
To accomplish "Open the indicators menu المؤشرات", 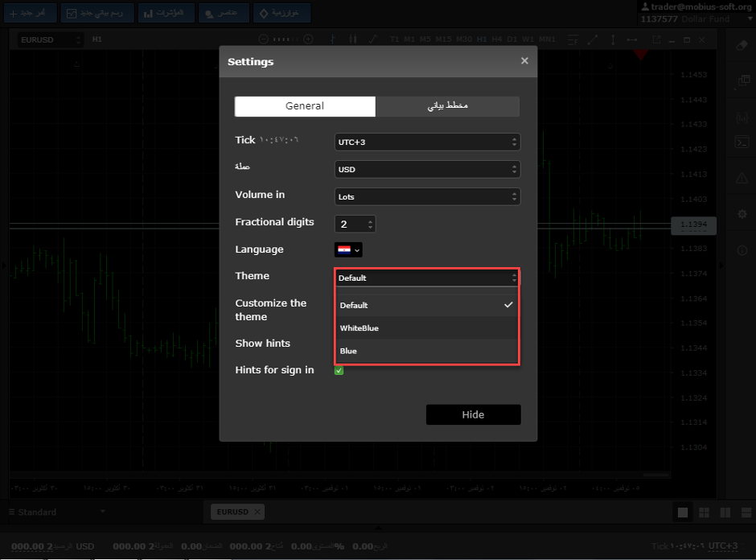I will pos(166,13).
